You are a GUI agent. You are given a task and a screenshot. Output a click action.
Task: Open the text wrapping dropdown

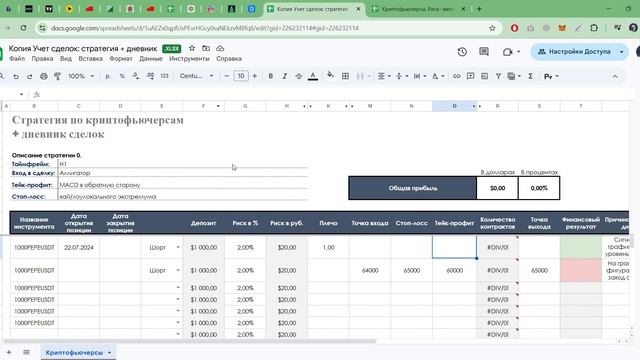click(x=420, y=76)
